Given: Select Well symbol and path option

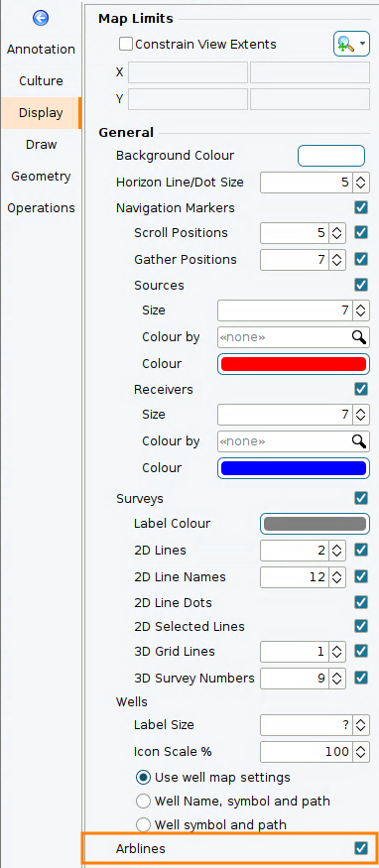Looking at the screenshot, I should coord(143,824).
